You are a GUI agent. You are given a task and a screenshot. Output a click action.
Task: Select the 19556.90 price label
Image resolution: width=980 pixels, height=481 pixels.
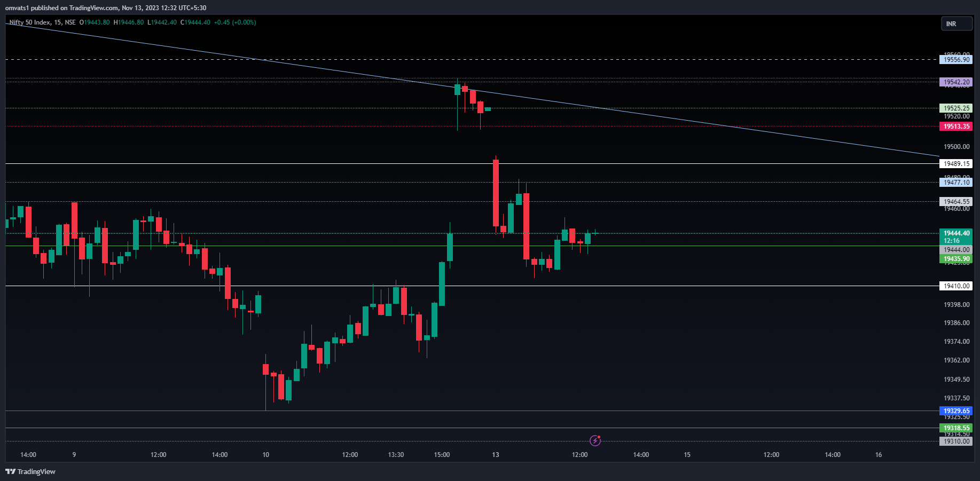(x=956, y=60)
